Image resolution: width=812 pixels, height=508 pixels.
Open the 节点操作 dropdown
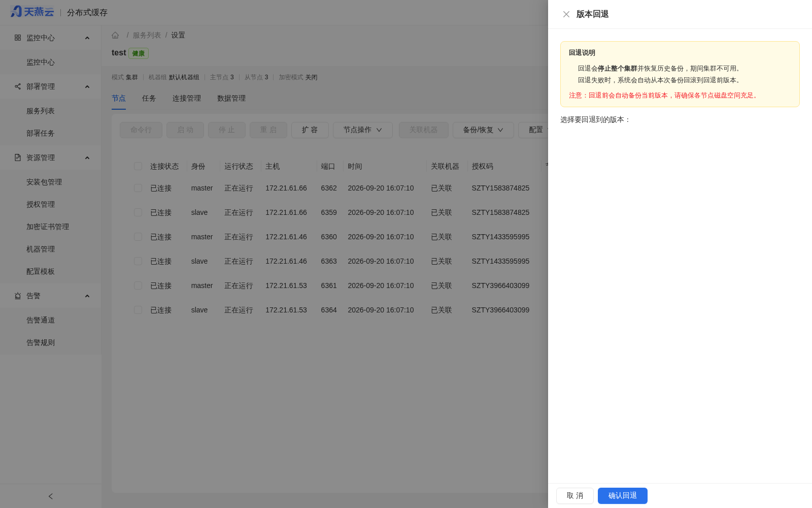pyautogui.click(x=363, y=130)
